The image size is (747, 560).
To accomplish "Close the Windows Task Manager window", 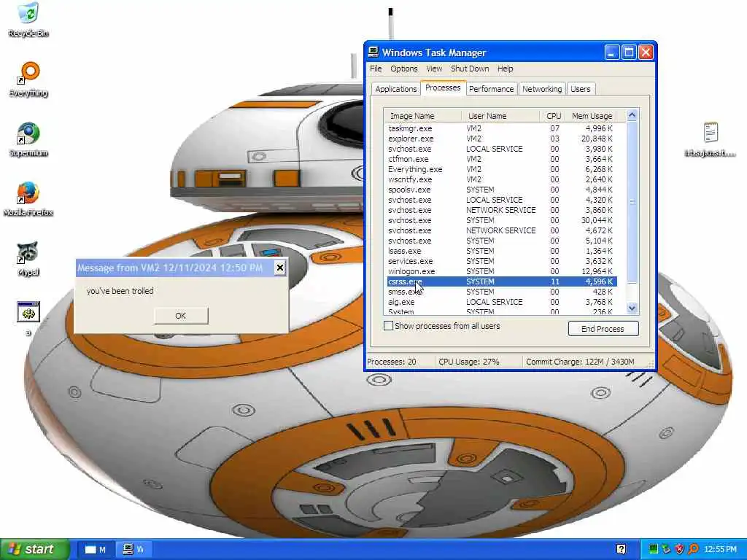I will tap(646, 52).
